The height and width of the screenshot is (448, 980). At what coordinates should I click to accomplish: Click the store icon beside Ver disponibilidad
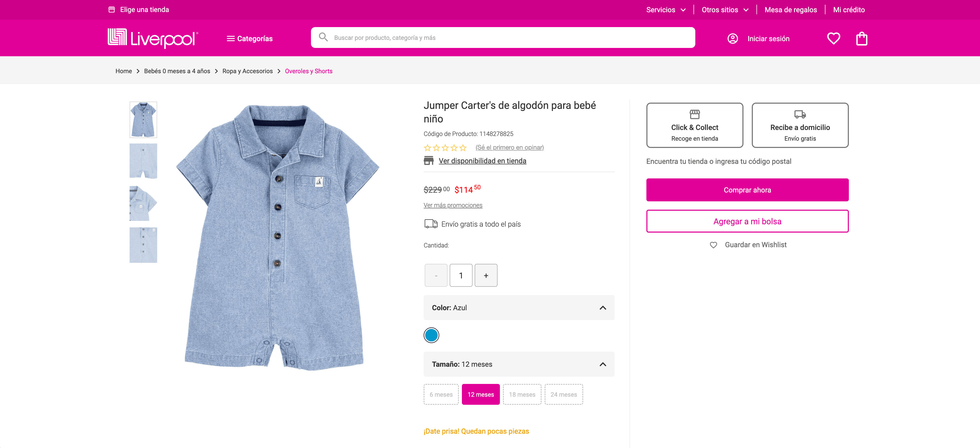428,161
